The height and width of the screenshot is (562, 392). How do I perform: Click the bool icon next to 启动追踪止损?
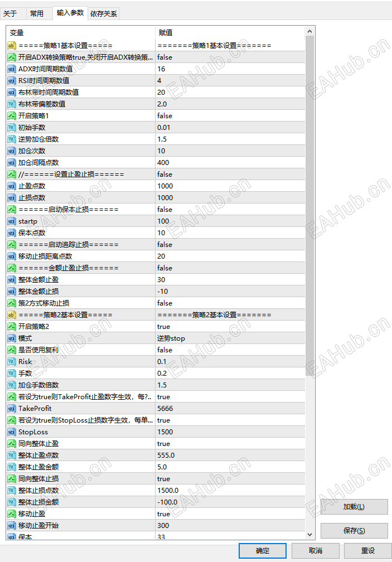pos(12,245)
